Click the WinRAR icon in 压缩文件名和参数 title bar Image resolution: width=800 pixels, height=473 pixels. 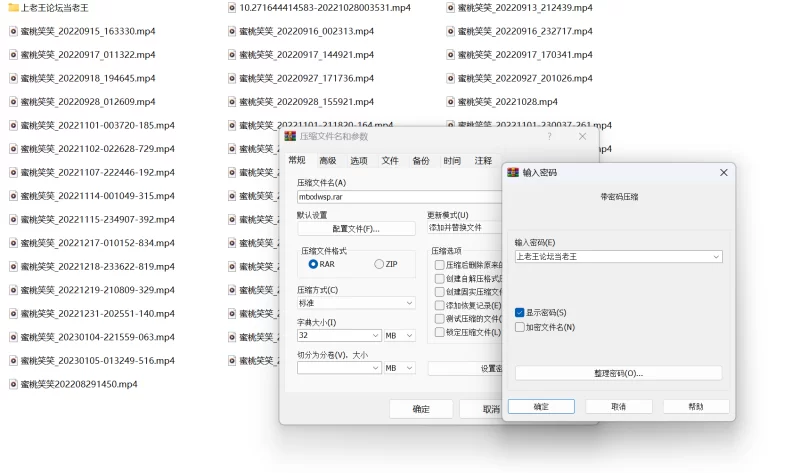[x=290, y=136]
